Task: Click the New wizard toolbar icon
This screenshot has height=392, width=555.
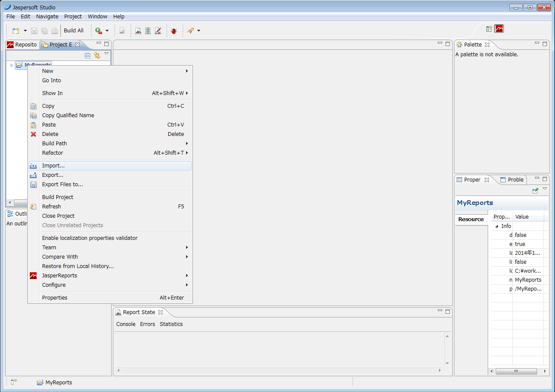Action: 16,31
